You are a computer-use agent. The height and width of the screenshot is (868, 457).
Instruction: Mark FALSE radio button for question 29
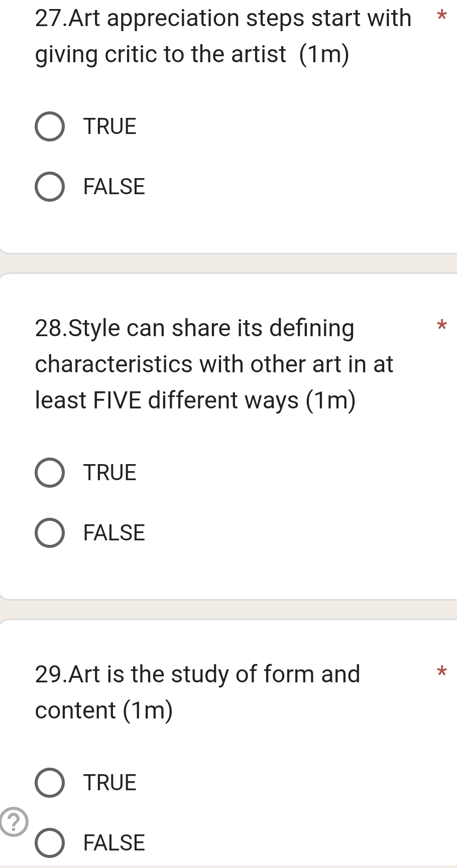tap(50, 843)
